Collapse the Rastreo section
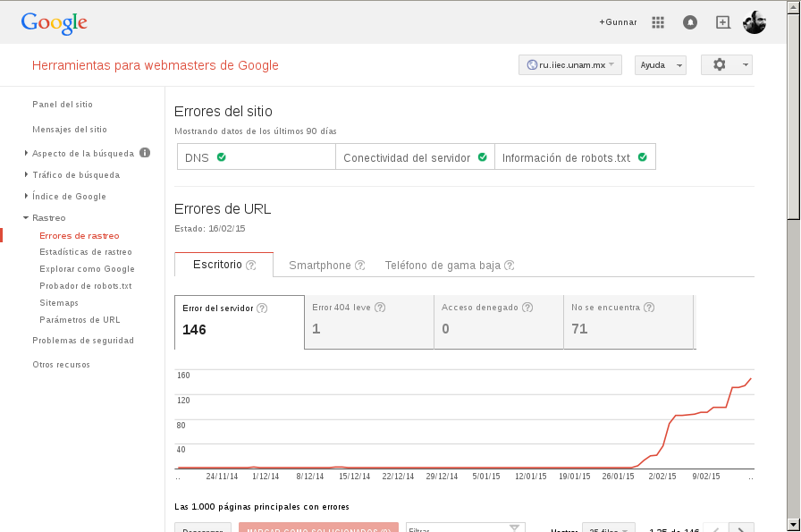The width and height of the screenshot is (801, 532). [26, 217]
